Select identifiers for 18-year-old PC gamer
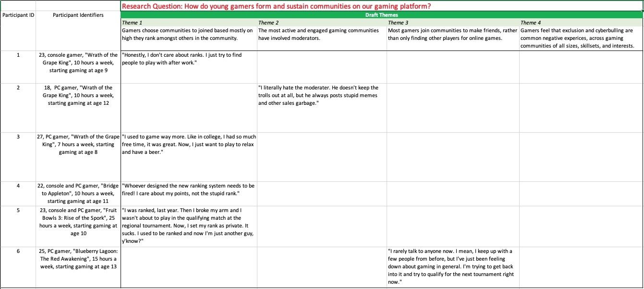This screenshot has width=644, height=289. (x=78, y=108)
